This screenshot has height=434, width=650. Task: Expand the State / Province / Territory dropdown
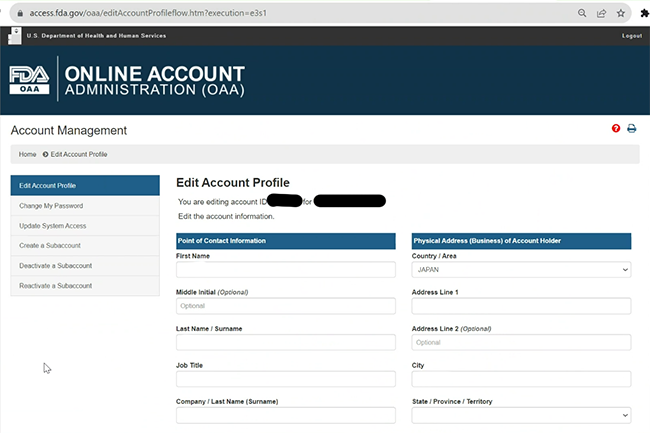pyautogui.click(x=521, y=415)
